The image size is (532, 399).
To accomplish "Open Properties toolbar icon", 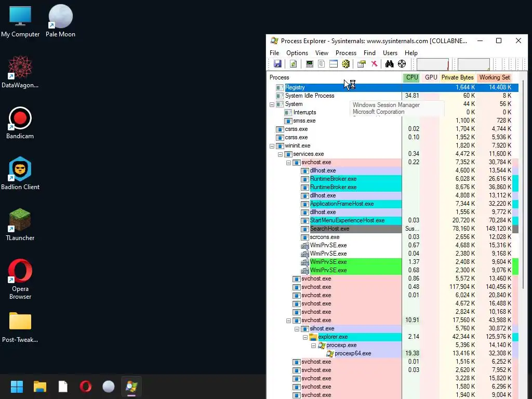I will point(362,64).
